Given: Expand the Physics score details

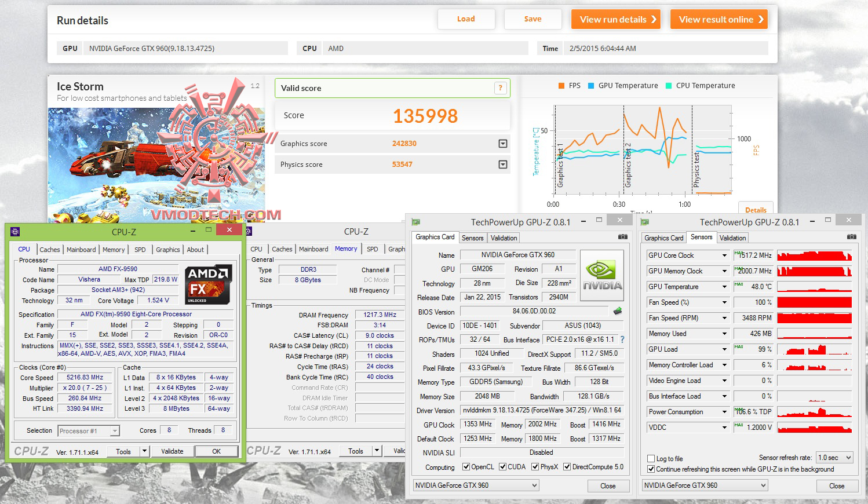Looking at the screenshot, I should [x=503, y=165].
